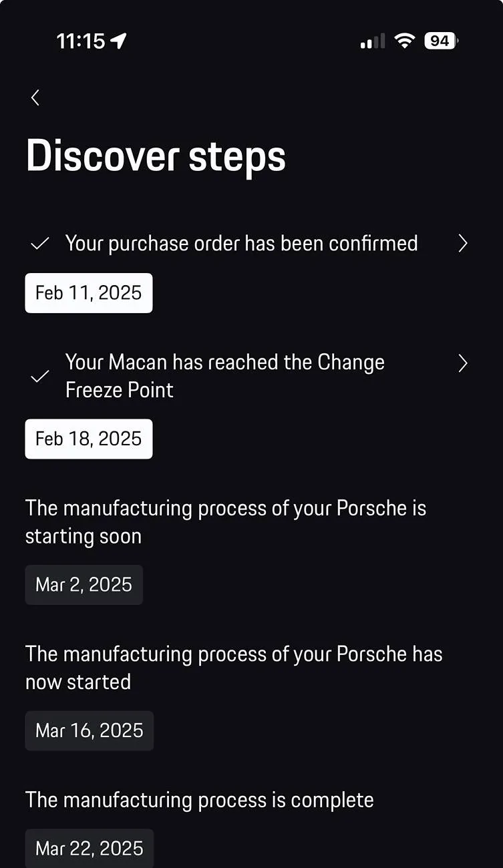Tap the cellular signal bars icon
The width and height of the screenshot is (503, 868).
[372, 41]
